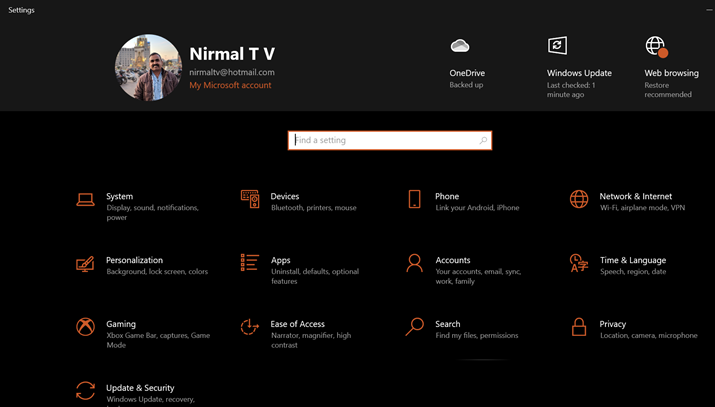Image resolution: width=715 pixels, height=407 pixels.
Task: Select the Gaming Xbox icon
Action: point(85,327)
